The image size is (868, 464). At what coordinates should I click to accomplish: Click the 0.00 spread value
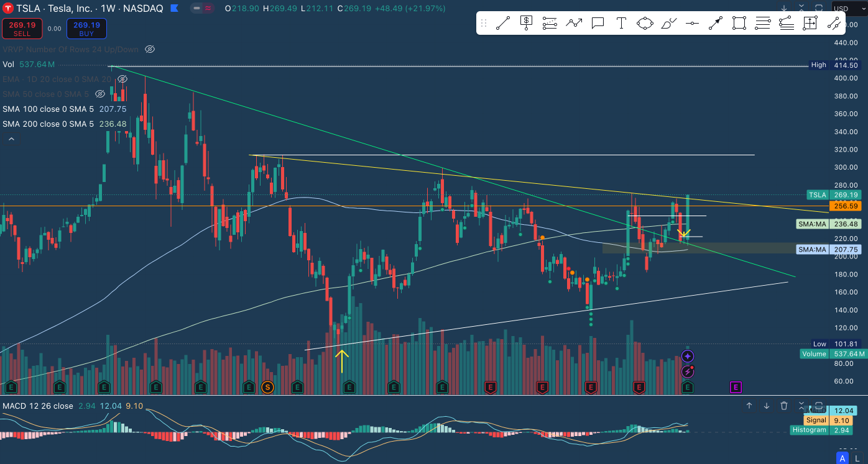pyautogui.click(x=54, y=29)
